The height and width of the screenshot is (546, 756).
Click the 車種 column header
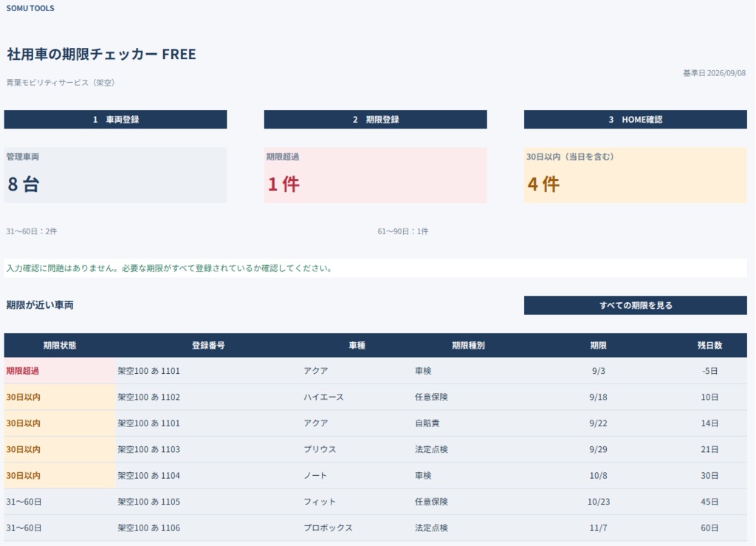pos(357,345)
